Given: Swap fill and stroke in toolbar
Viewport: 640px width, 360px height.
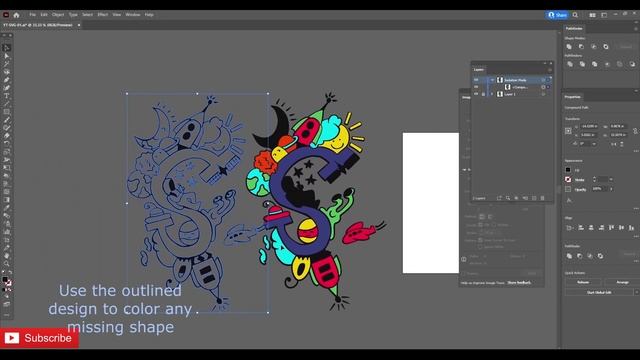Looking at the screenshot, I should [x=10, y=273].
